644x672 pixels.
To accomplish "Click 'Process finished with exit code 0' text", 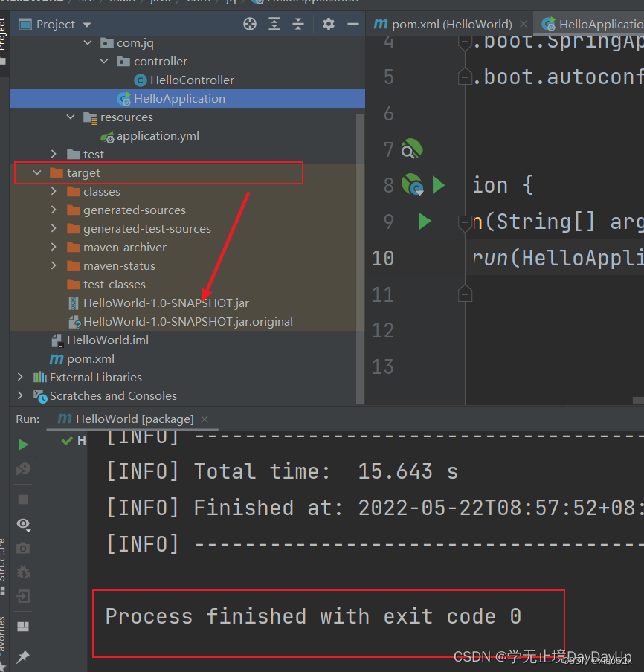I will [313, 617].
